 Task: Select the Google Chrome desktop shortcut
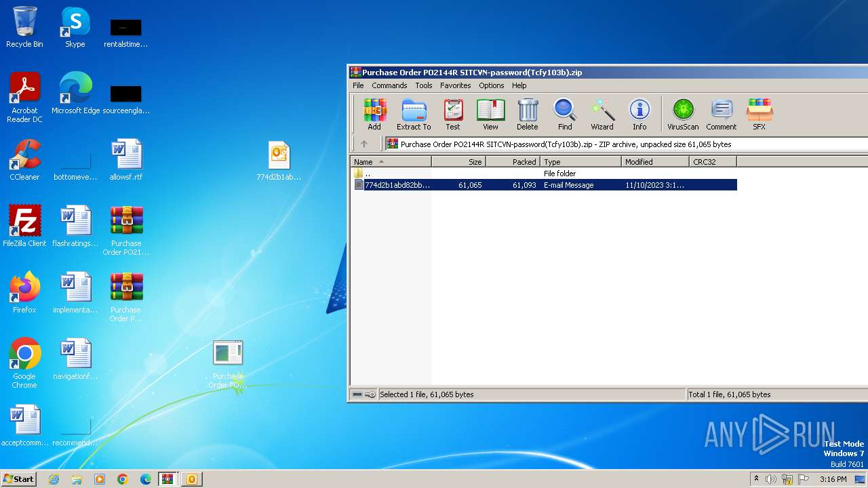[x=24, y=363]
